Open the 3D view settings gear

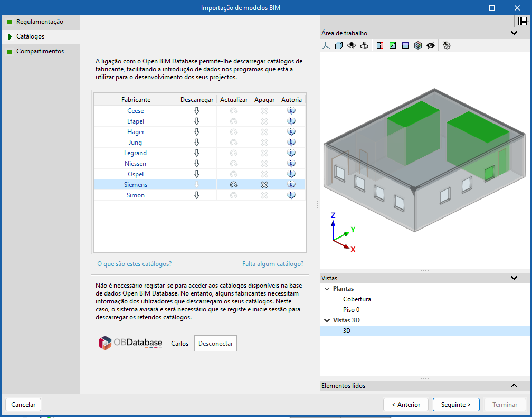(446, 45)
